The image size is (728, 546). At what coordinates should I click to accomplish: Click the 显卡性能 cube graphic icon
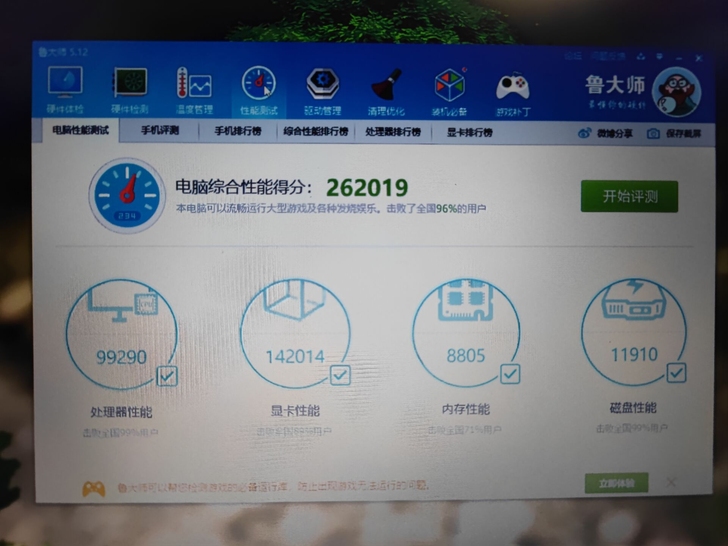(295, 299)
